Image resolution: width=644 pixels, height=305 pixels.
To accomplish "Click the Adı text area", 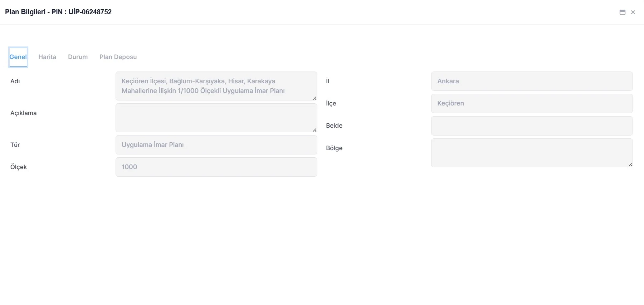I will (216, 86).
